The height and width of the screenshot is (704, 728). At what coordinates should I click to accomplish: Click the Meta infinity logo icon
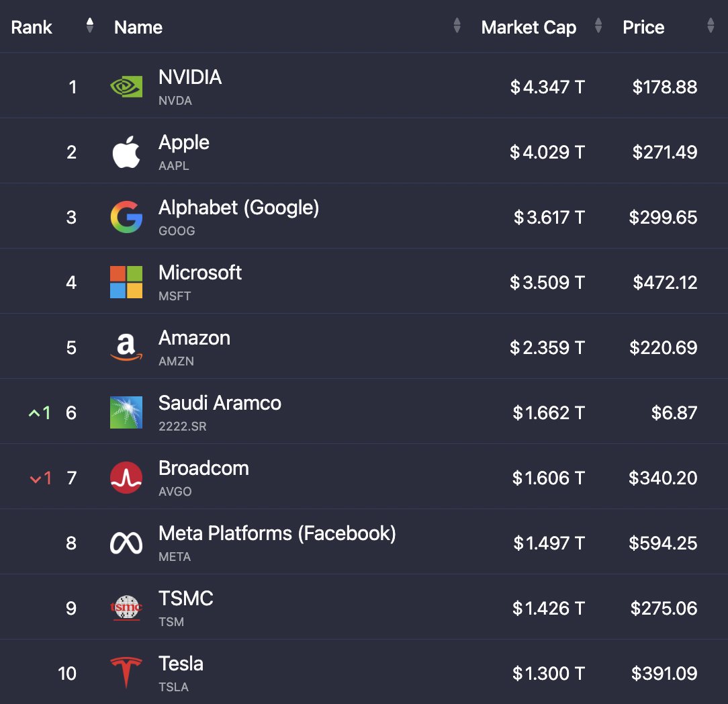(x=126, y=543)
